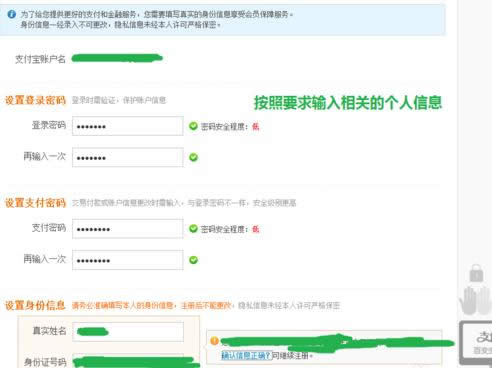Viewport: 492px width, 368px height.
Task: Click the 设置登录密码 section heading
Action: point(35,100)
